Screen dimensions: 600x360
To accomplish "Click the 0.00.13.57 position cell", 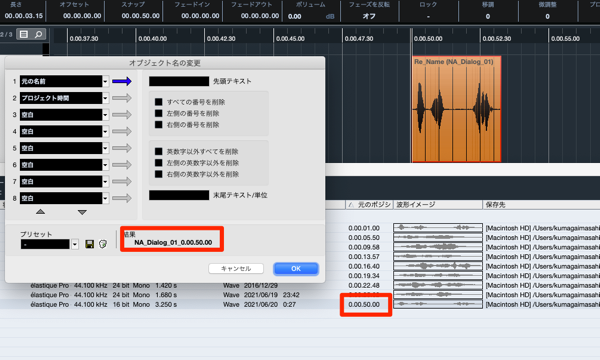I will point(364,257).
